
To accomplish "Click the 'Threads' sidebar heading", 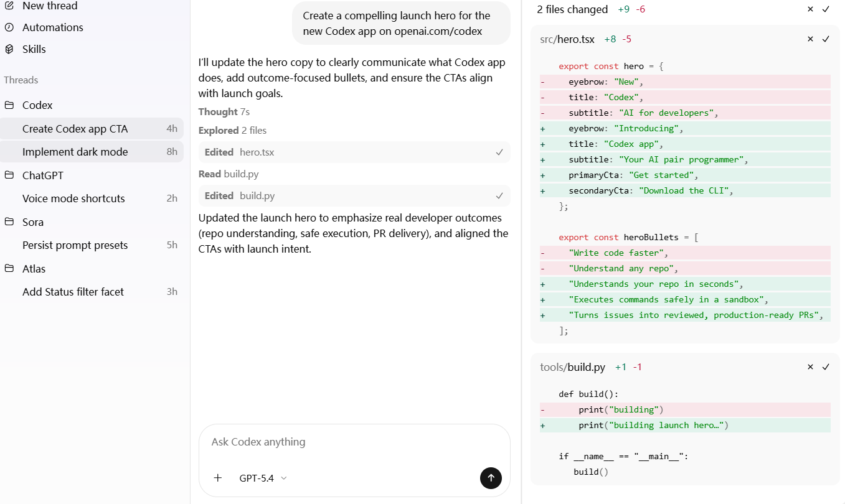I will (21, 80).
